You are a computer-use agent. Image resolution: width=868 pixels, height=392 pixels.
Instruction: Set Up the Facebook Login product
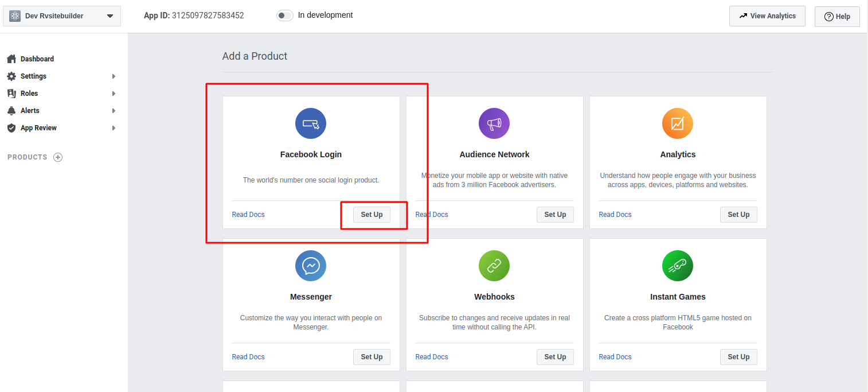click(372, 215)
